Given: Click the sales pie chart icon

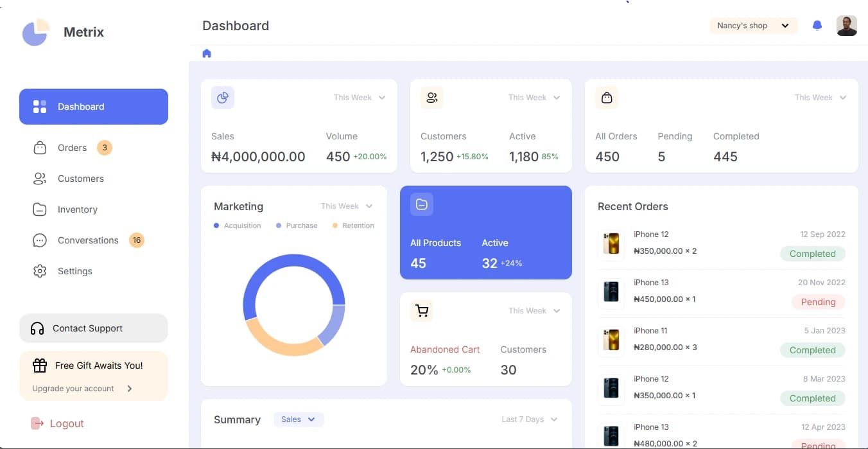Looking at the screenshot, I should [223, 98].
